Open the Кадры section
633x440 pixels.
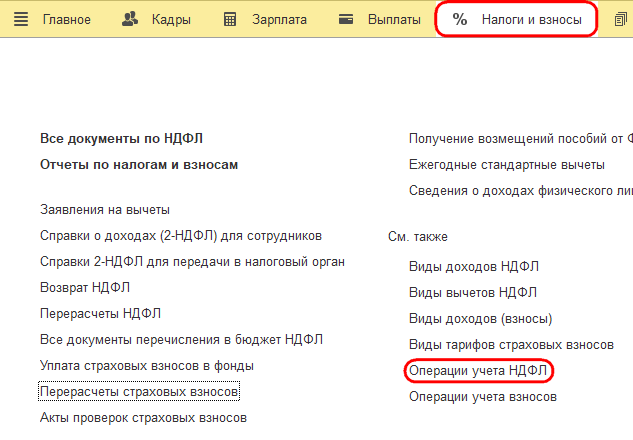tap(171, 20)
